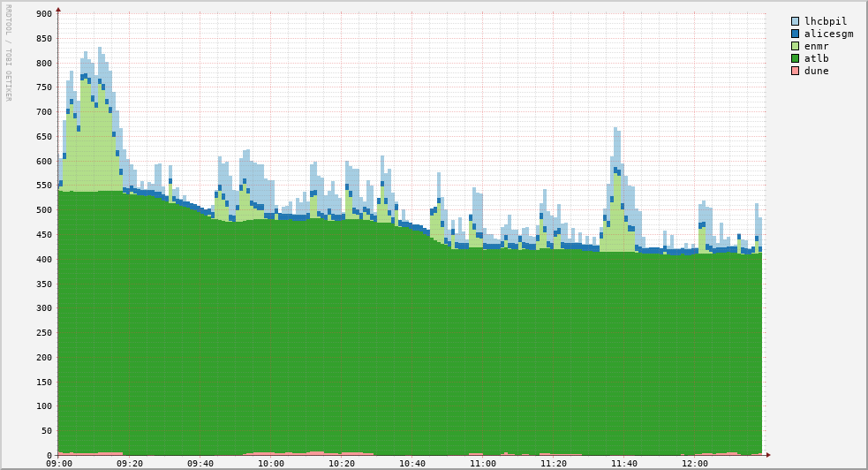This screenshot has width=868, height=470.
Task: Click the enmr light green legend swatch
Action: click(x=795, y=46)
